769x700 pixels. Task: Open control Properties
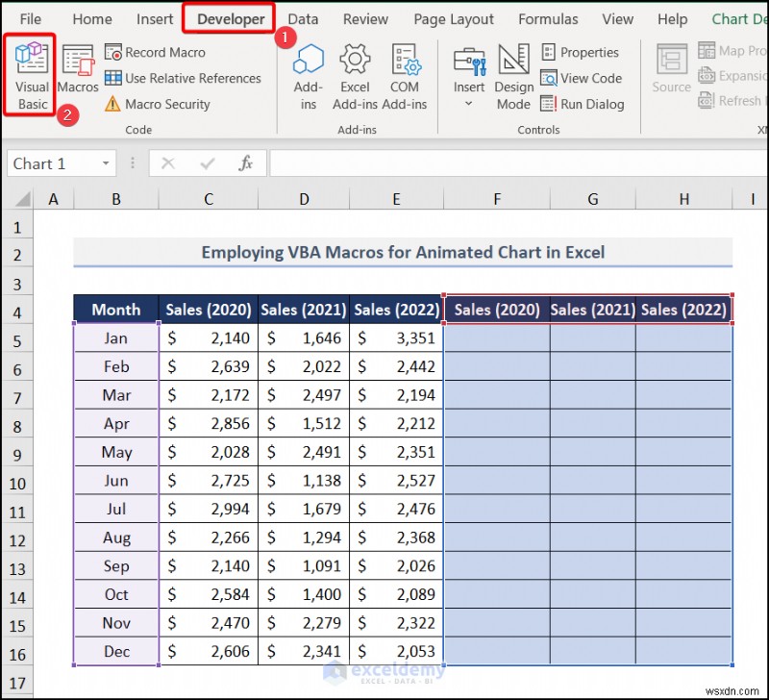(580, 52)
